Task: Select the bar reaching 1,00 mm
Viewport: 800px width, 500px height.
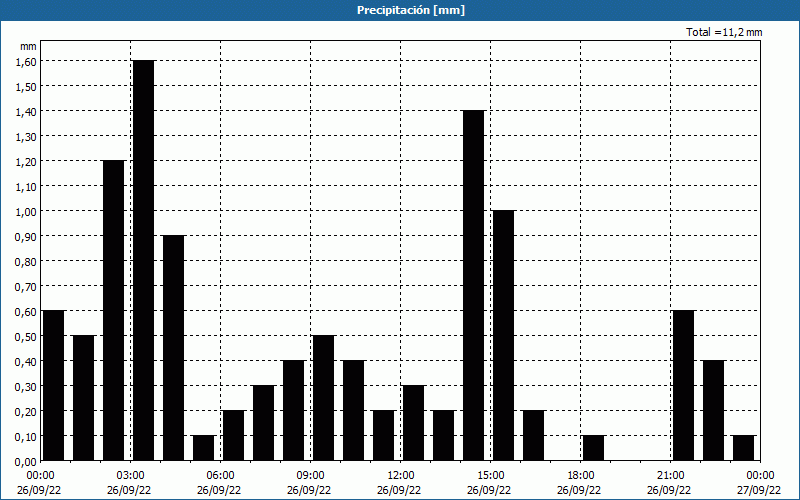Action: 504,335
